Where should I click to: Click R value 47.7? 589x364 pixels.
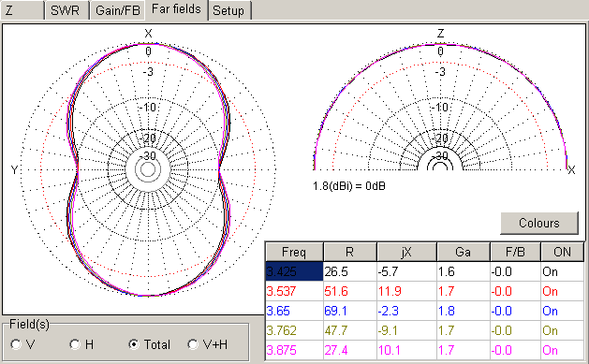[349, 330]
